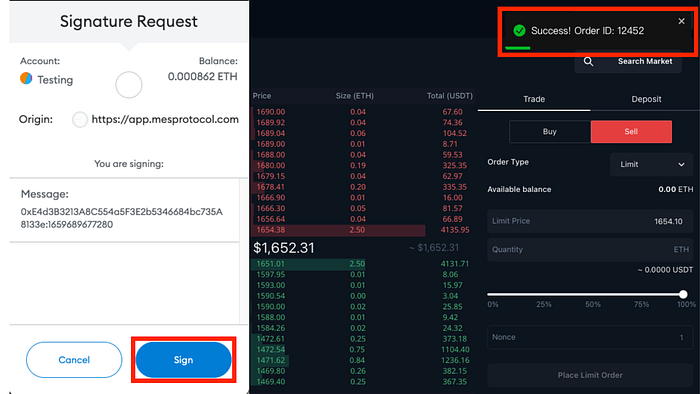Click the Testing account avatar icon
Image resolution: width=700 pixels, height=394 pixels.
point(26,79)
